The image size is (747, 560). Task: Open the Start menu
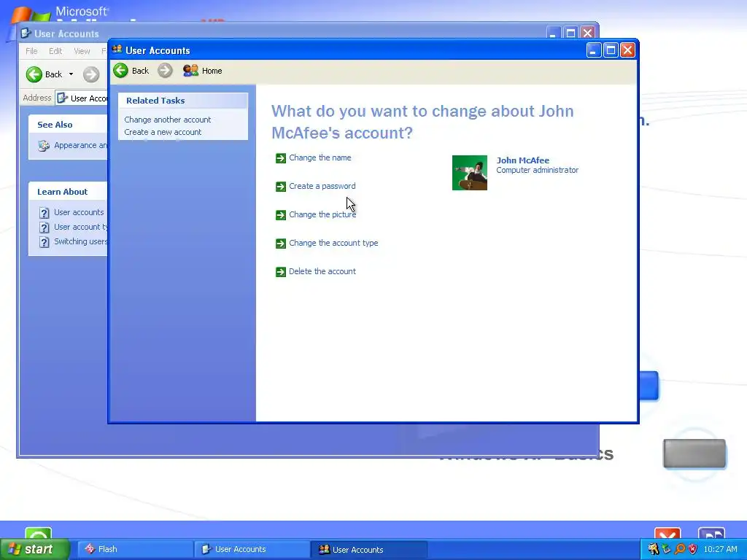[35, 549]
